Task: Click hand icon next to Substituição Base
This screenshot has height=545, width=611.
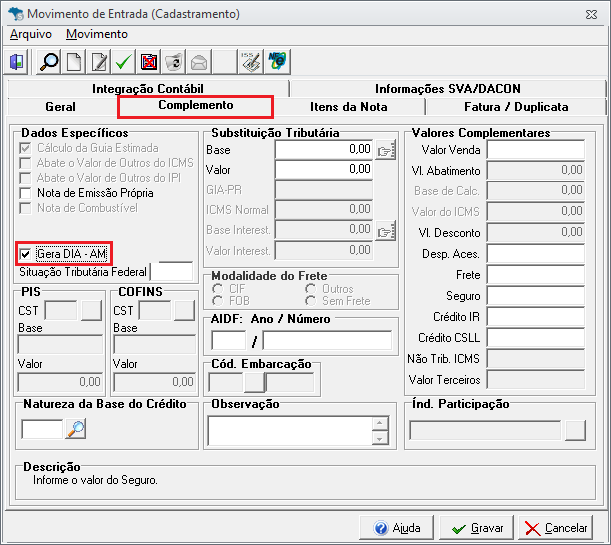Action: (x=386, y=150)
